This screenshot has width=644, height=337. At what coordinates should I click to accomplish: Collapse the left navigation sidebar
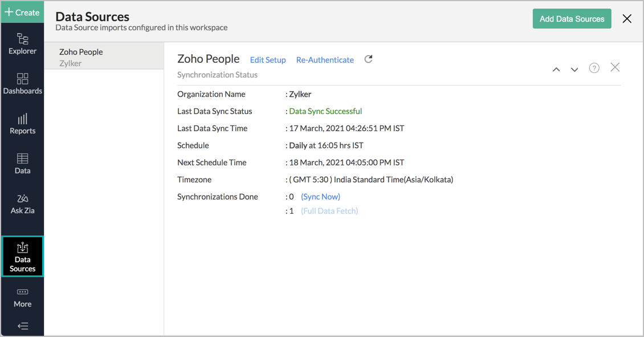pyautogui.click(x=22, y=326)
